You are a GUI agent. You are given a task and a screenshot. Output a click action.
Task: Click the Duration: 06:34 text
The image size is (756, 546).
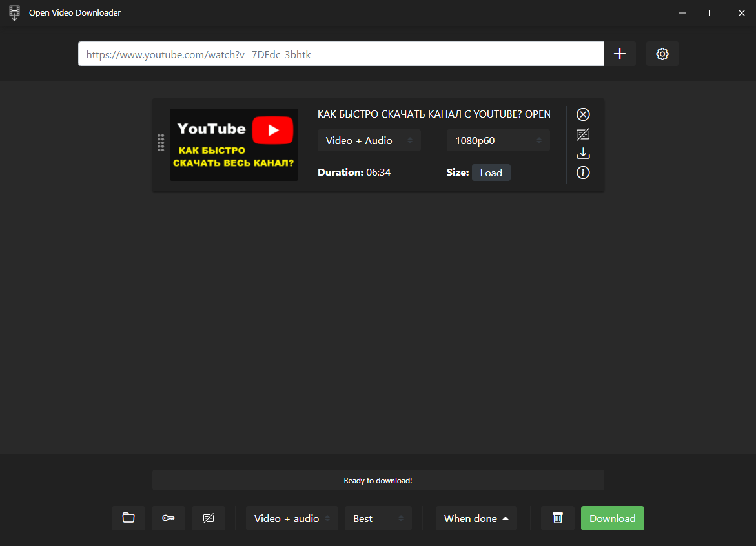click(x=354, y=173)
